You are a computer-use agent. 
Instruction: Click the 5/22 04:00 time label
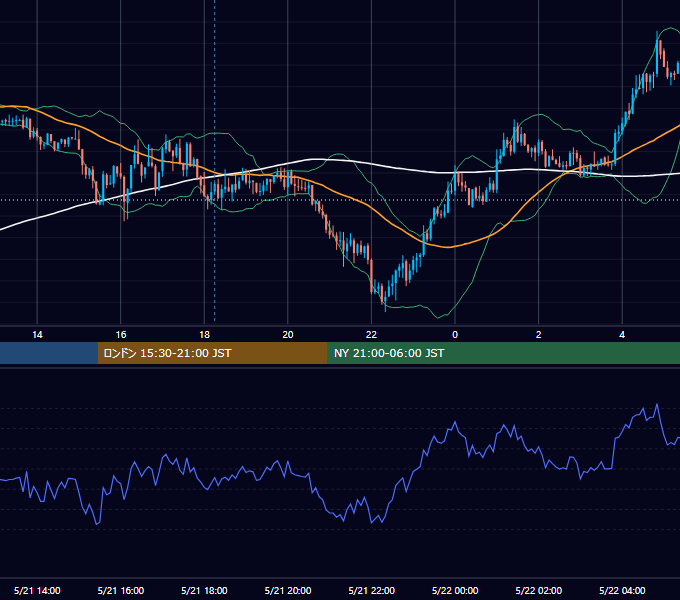[622, 590]
